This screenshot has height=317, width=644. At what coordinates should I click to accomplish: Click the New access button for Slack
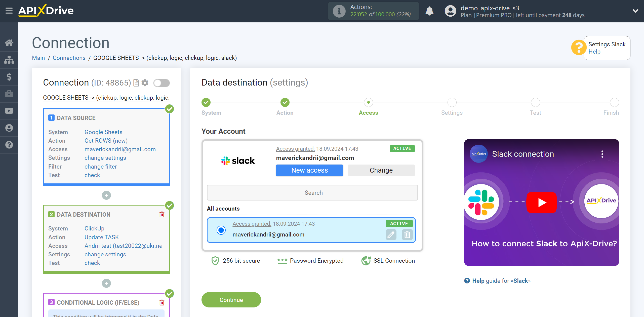tap(309, 170)
